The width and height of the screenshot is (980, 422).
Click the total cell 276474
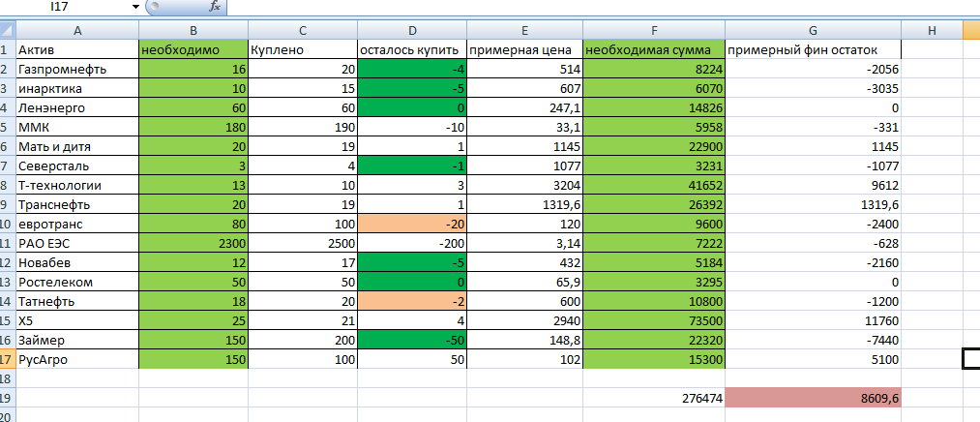(654, 398)
